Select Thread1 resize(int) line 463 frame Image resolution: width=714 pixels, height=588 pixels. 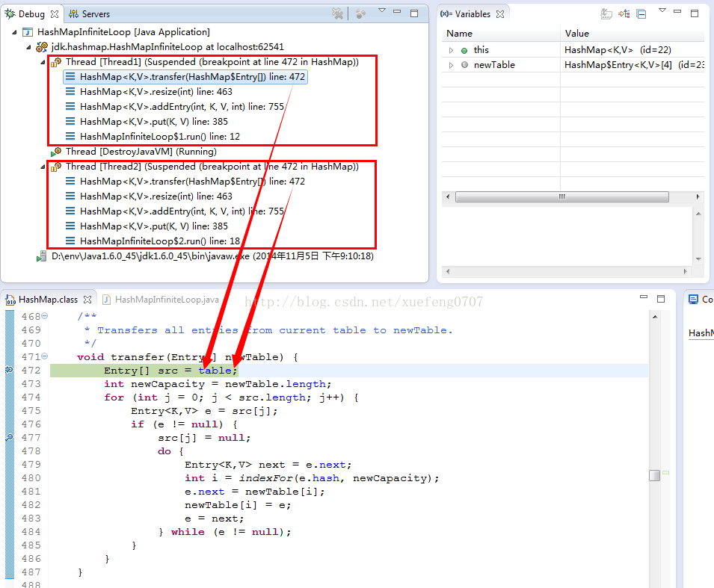coord(149,92)
